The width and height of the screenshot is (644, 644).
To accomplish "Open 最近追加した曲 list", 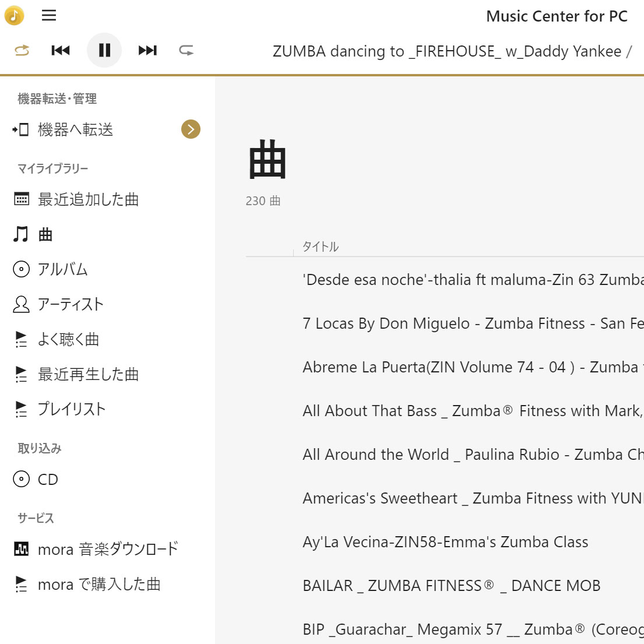I will click(89, 199).
